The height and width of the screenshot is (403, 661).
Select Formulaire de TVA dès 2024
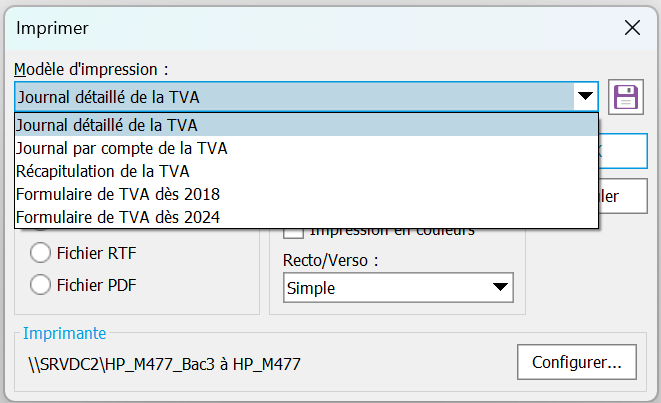pyautogui.click(x=118, y=216)
